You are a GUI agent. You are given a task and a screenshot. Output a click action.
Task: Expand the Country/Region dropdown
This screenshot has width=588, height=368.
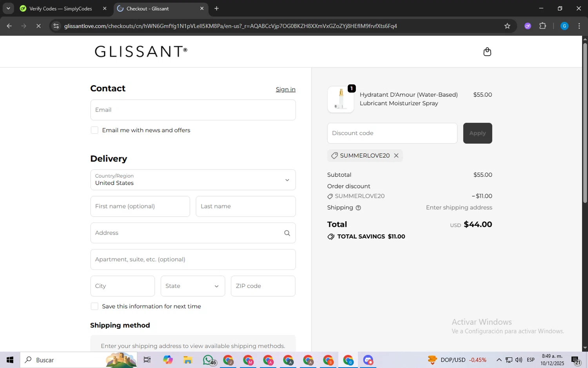pos(193,180)
